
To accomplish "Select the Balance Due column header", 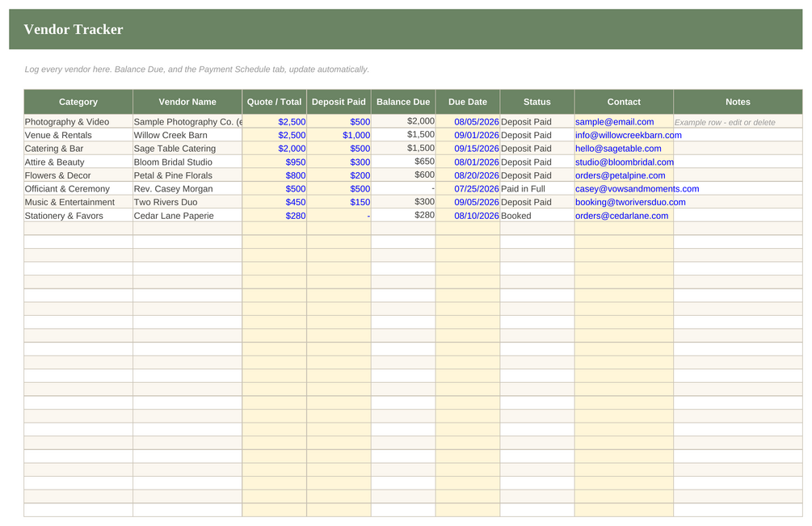I will pos(403,102).
